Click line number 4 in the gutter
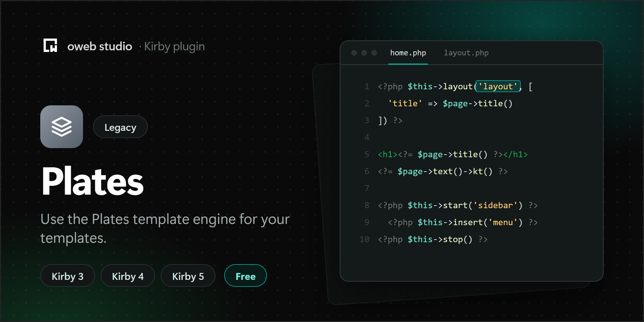This screenshot has width=644, height=322. point(367,137)
